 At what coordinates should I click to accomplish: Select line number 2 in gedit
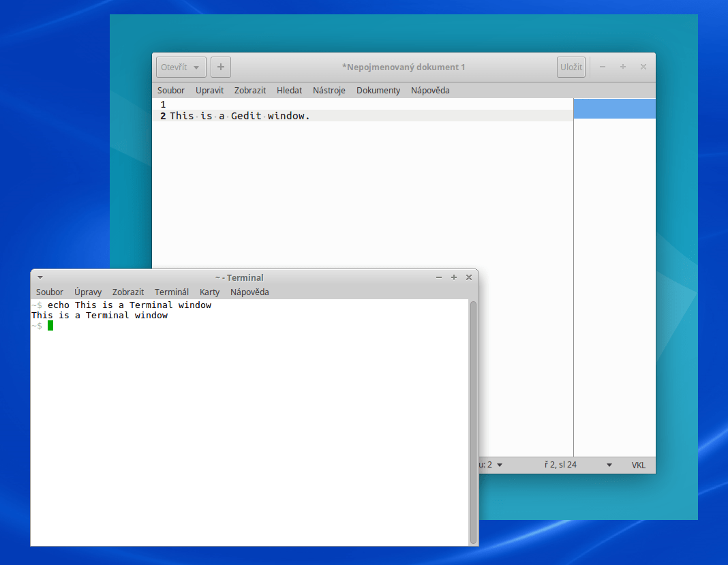coord(162,116)
